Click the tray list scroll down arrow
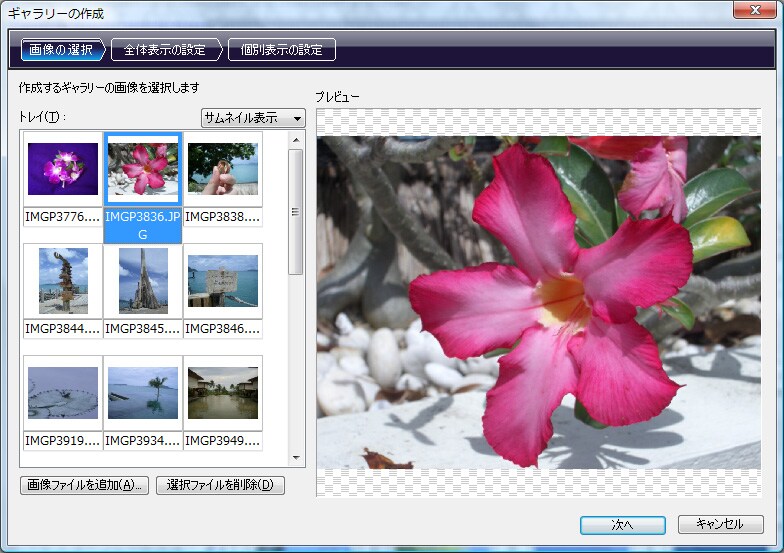 coord(296,458)
